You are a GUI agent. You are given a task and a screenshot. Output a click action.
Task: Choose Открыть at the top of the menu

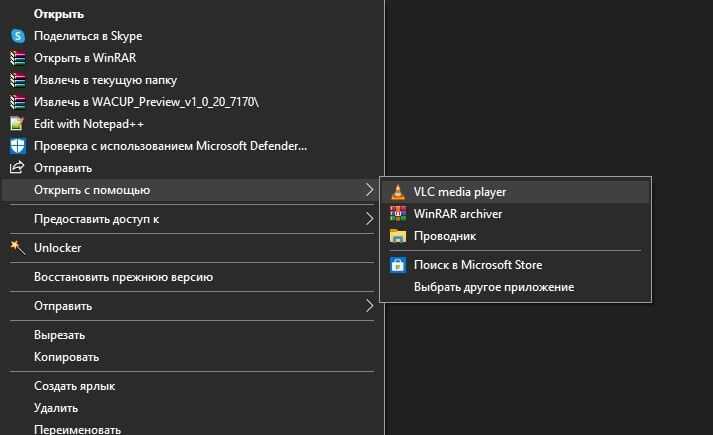point(59,14)
